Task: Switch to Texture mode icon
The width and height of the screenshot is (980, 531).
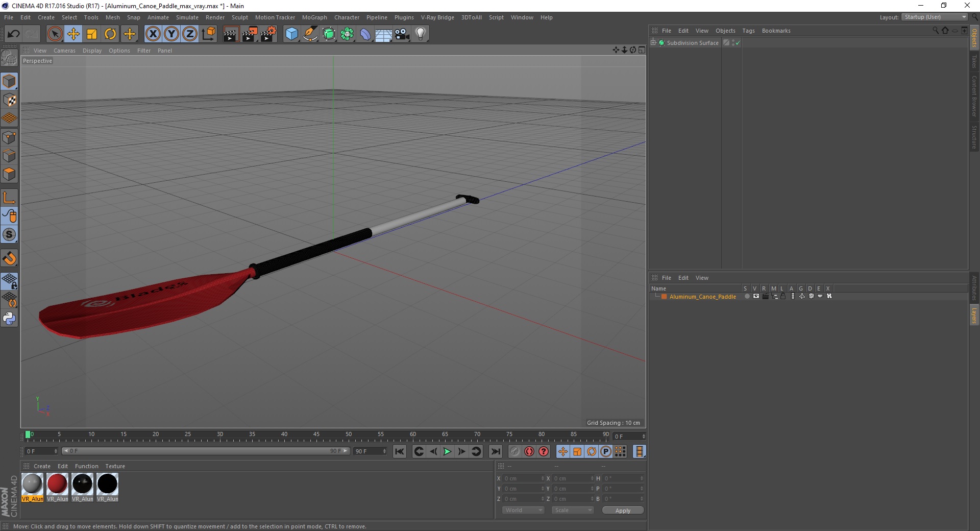Action: [x=9, y=100]
